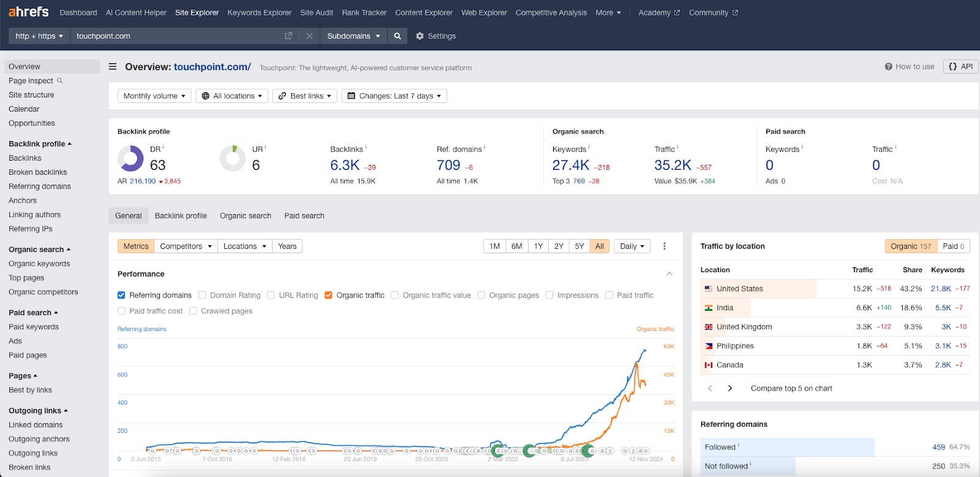Open Best links dropdown

305,96
